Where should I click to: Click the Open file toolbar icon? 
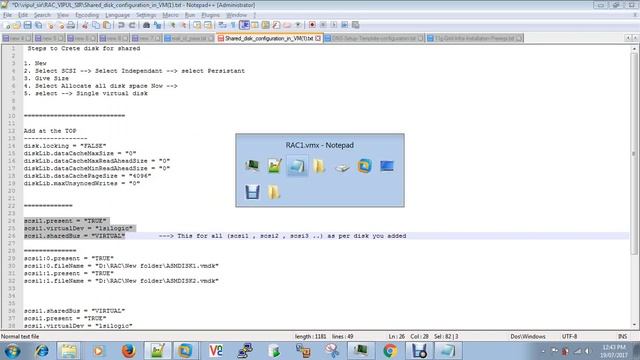[x=17, y=25]
